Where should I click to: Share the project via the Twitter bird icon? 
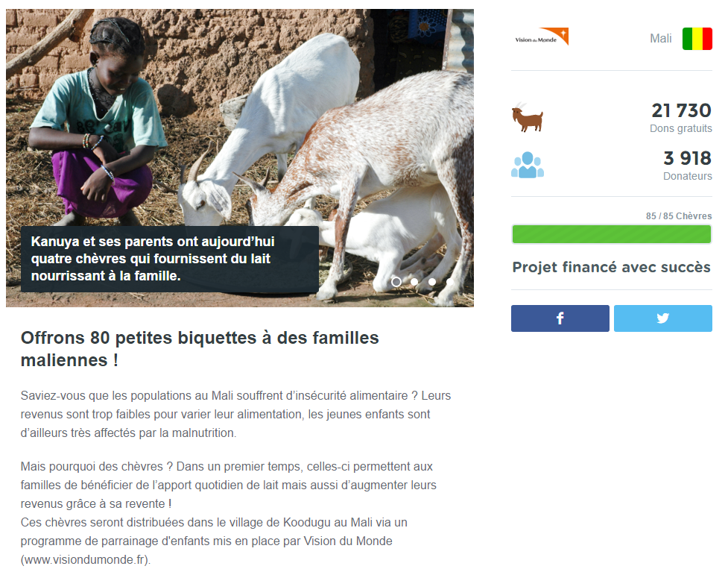[662, 318]
